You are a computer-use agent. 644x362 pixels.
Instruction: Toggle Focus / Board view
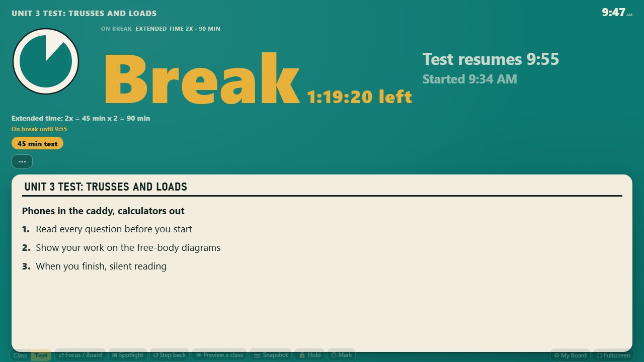tap(80, 355)
